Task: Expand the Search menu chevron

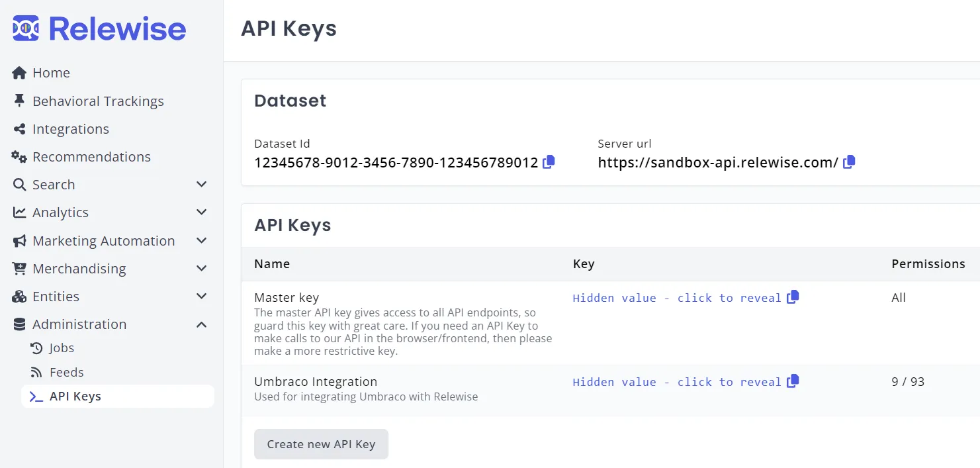Action: coord(202,185)
